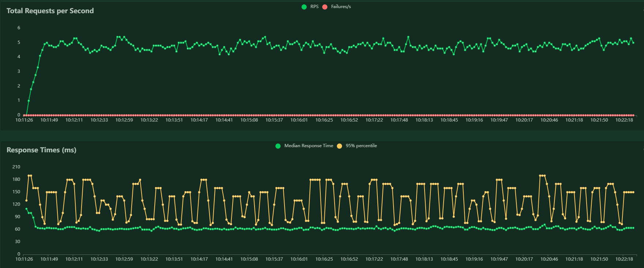
Task: Click the 10:20:17 tick on the response times chart
Action: [524, 259]
